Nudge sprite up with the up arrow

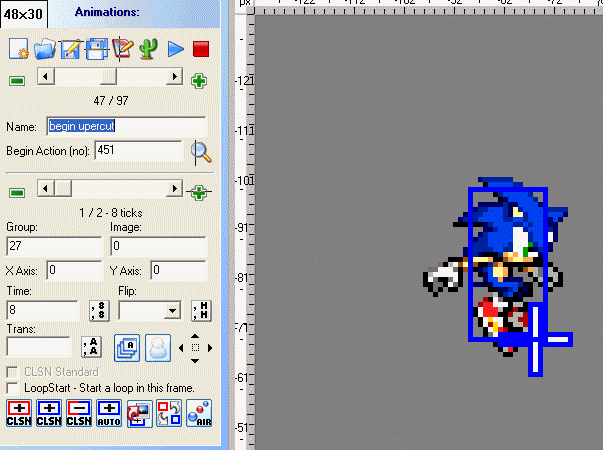click(195, 337)
